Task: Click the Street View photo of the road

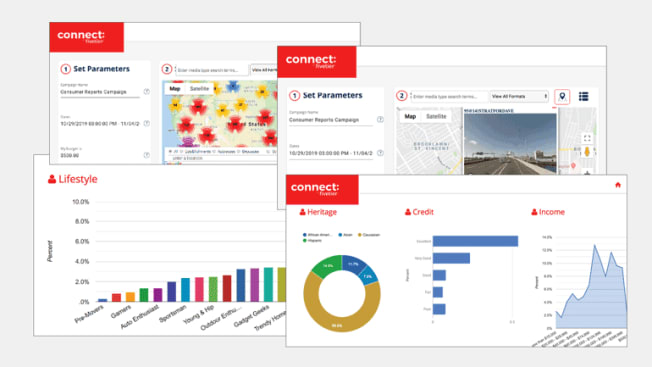Action: [510, 143]
